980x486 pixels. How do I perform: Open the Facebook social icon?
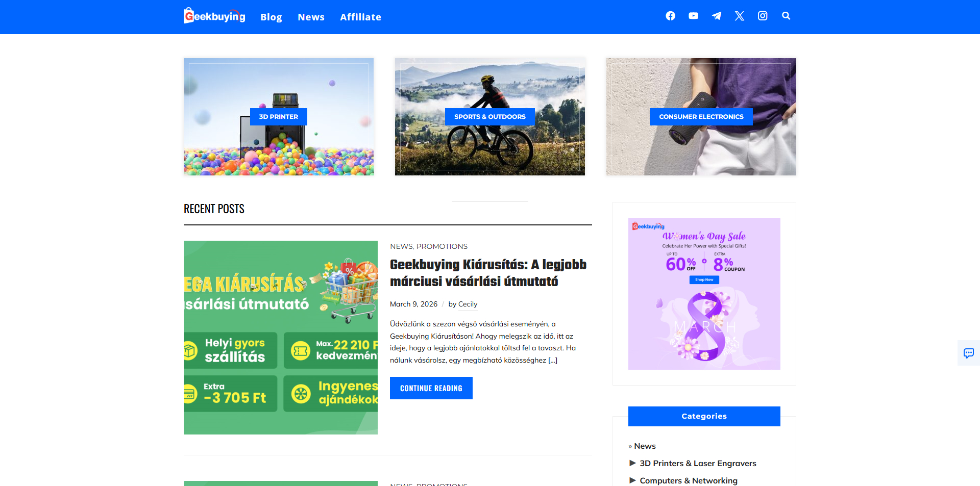(670, 16)
